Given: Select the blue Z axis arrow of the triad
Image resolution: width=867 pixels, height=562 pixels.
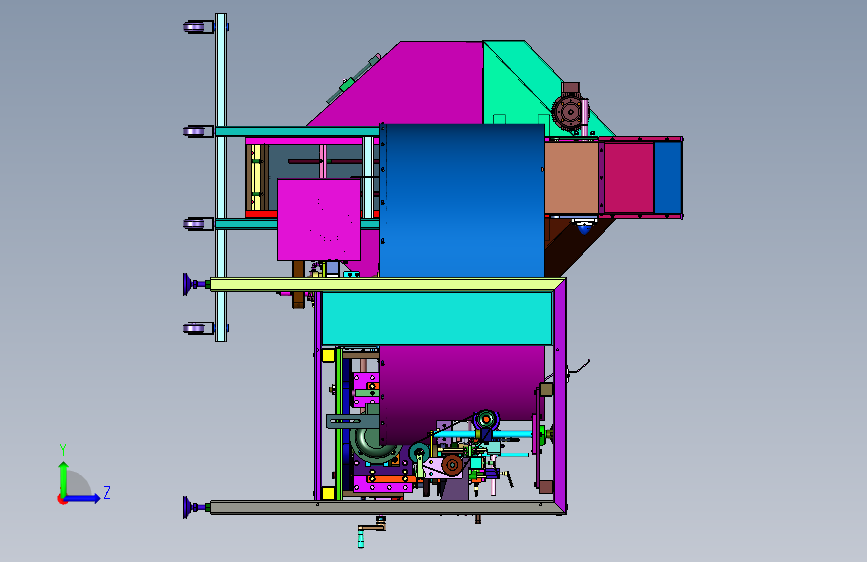Looking at the screenshot, I should (84, 498).
